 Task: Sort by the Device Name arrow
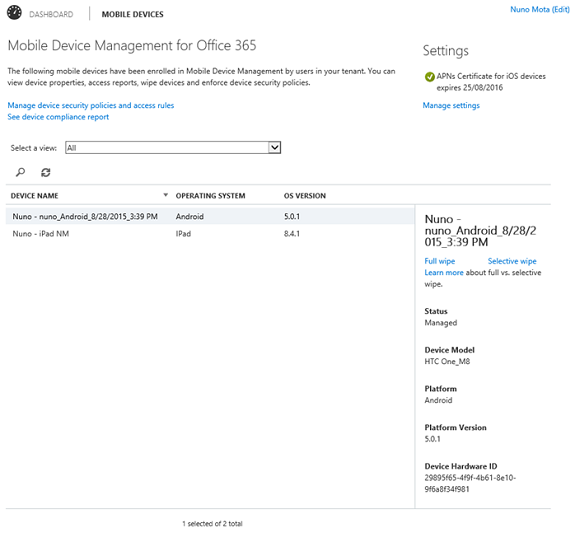point(165,195)
